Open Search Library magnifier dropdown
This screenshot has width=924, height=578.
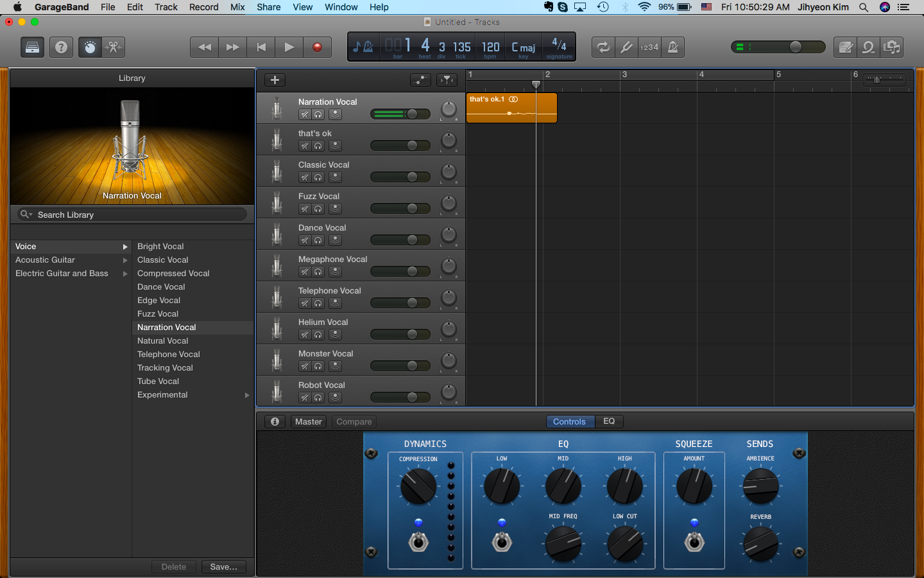[26, 215]
